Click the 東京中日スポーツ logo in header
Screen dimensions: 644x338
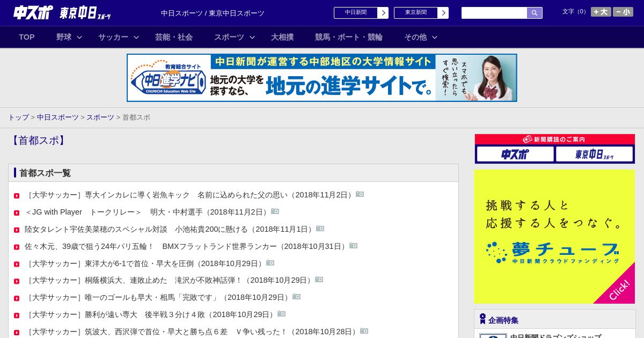coord(85,13)
